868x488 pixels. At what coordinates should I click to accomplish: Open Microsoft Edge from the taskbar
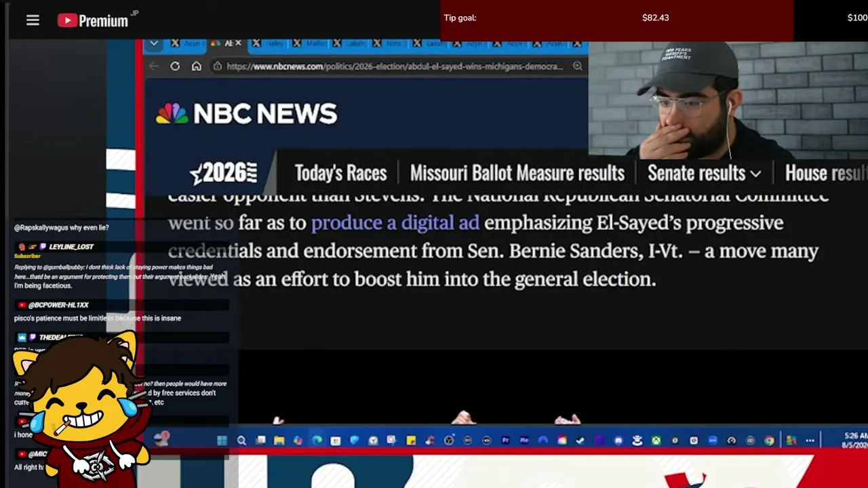(x=317, y=441)
